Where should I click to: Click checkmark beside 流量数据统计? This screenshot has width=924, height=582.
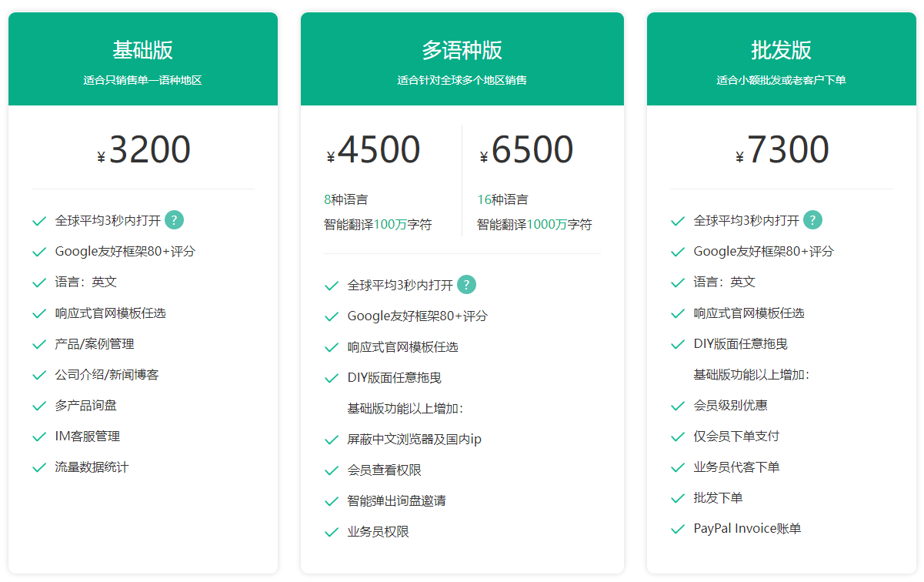(39, 467)
